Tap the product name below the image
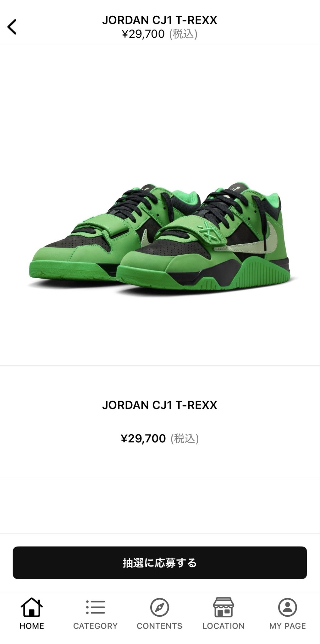This screenshot has height=644, width=320. [x=160, y=405]
